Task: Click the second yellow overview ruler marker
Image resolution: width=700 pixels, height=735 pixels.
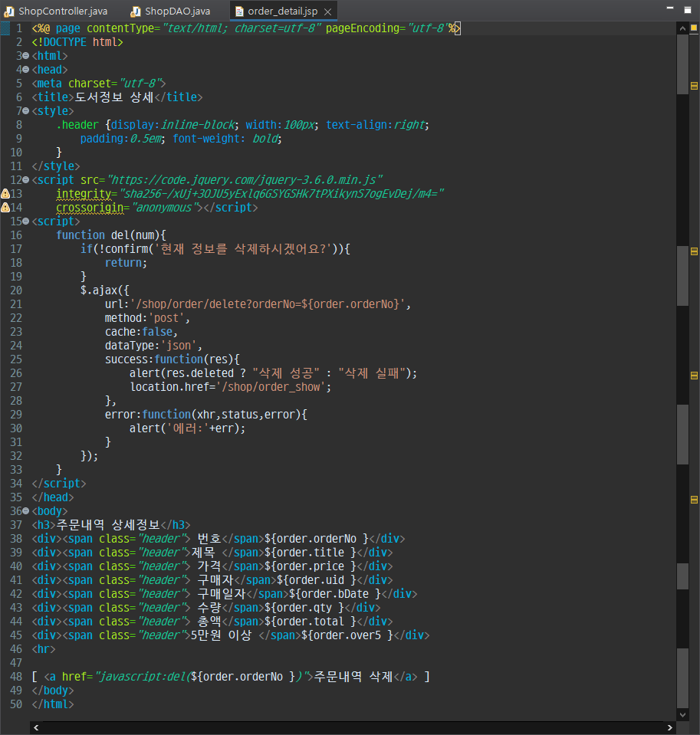Action: [x=695, y=251]
